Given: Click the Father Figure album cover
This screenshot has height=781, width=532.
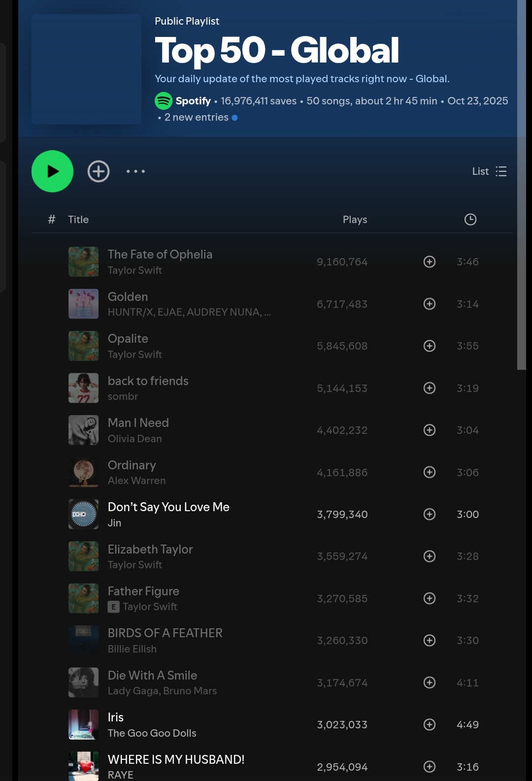Looking at the screenshot, I should coord(83,598).
